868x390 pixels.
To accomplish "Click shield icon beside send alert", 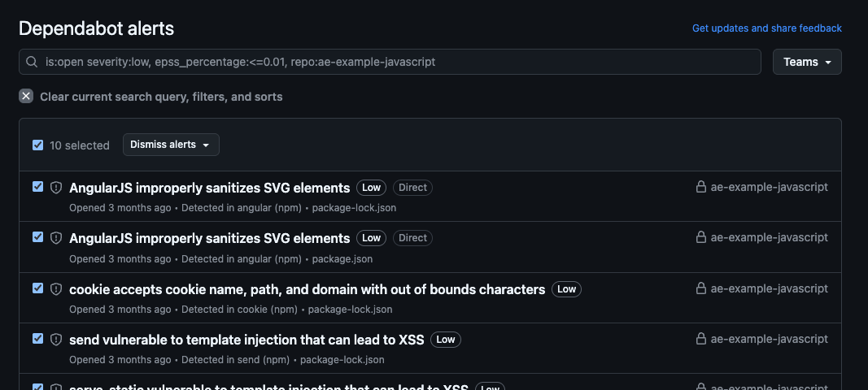I will [x=56, y=340].
